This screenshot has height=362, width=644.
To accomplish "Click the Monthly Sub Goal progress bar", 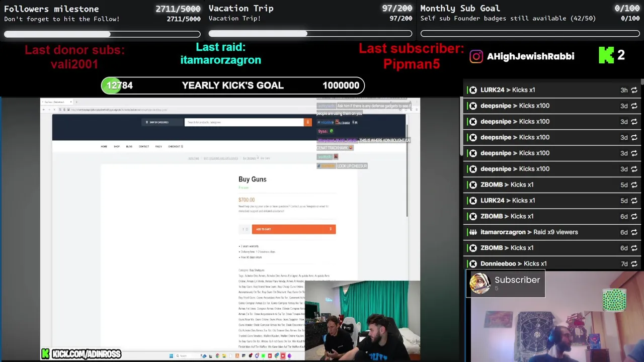I will pos(530,34).
